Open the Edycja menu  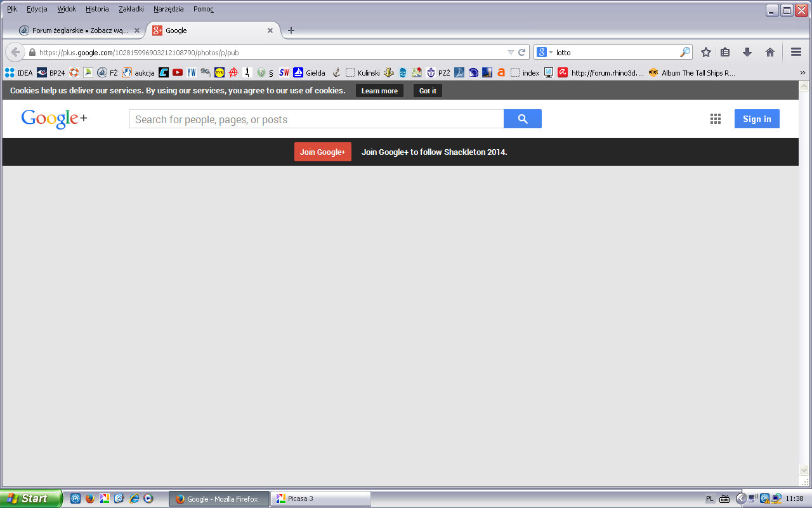coord(37,9)
